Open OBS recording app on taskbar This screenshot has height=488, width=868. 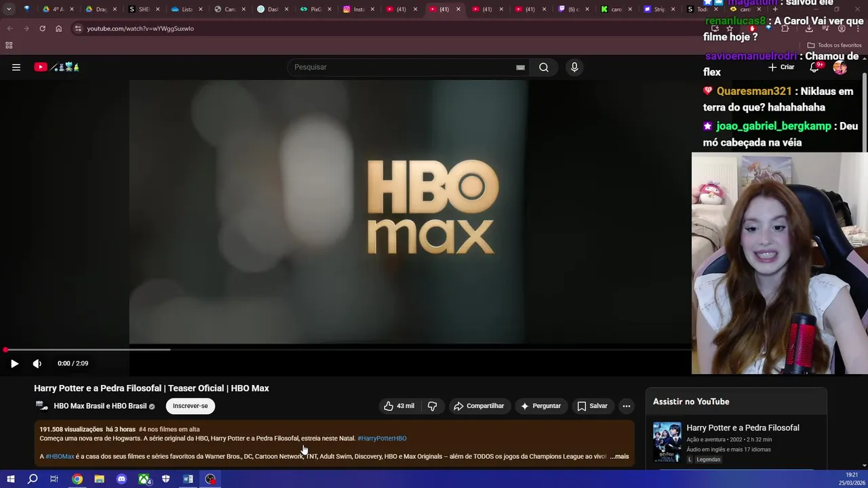point(211,479)
